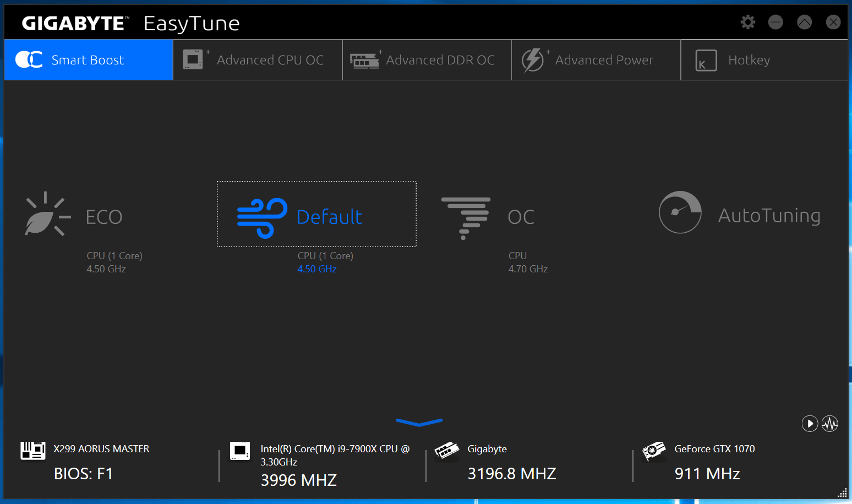Click the GeForce graphics card icon
This screenshot has height=504, width=852.
(x=654, y=451)
